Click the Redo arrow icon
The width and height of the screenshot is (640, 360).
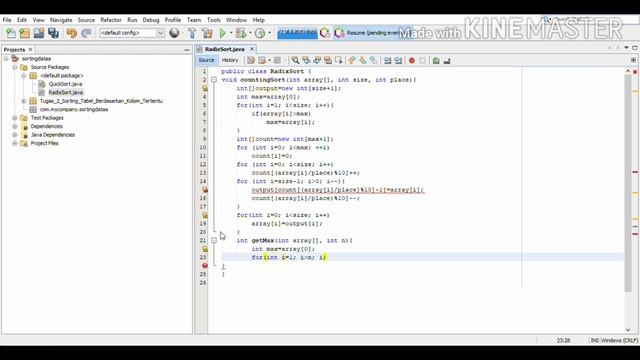click(86, 33)
